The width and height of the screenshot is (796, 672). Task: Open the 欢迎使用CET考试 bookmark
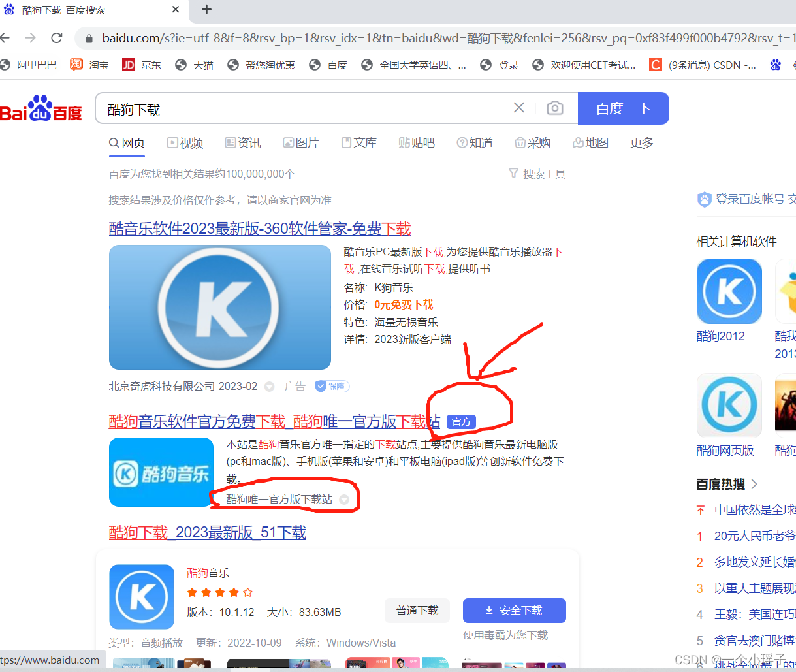(x=584, y=65)
